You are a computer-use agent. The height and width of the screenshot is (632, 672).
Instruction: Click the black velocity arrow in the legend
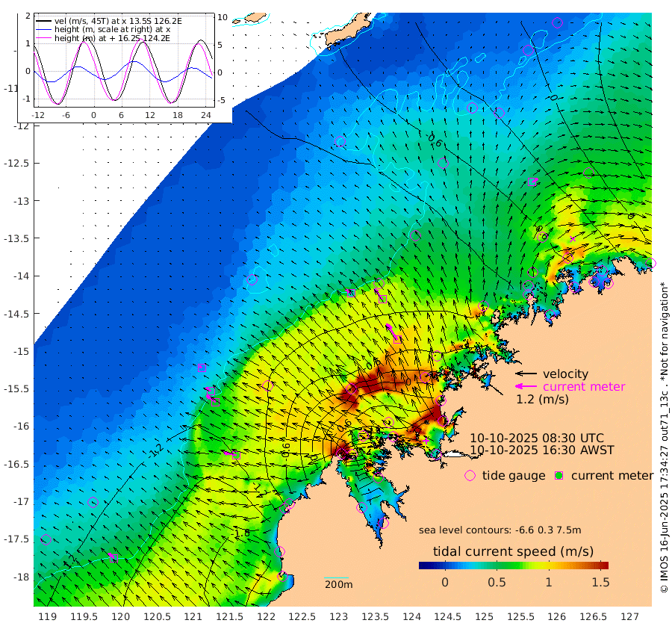point(526,374)
